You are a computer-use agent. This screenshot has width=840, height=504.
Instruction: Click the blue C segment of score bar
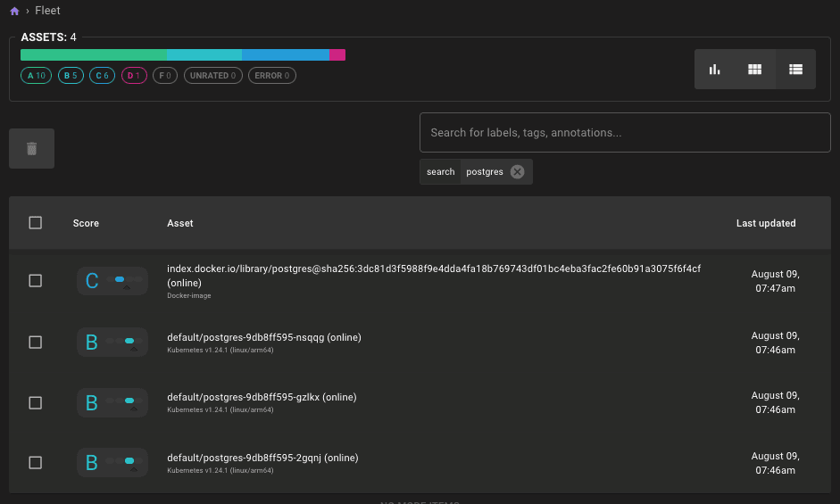286,54
